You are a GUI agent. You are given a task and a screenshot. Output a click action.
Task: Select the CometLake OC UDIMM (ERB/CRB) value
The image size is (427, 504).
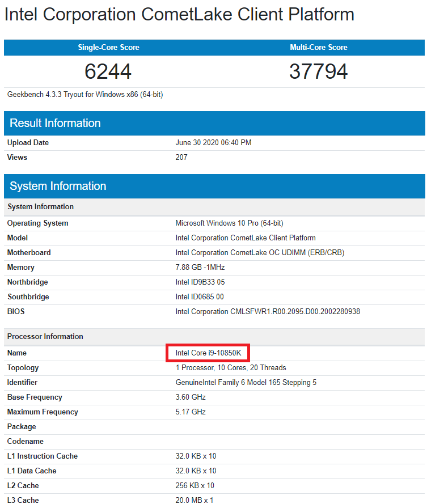pyautogui.click(x=260, y=253)
